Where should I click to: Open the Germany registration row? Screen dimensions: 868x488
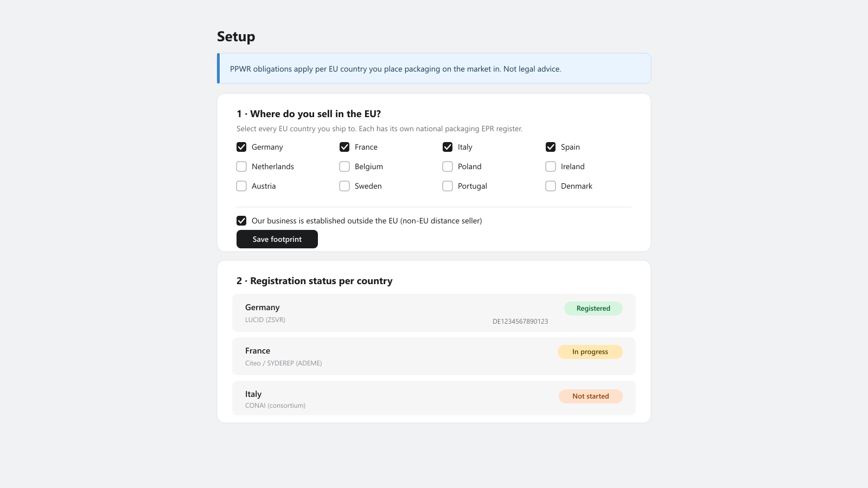(x=434, y=313)
